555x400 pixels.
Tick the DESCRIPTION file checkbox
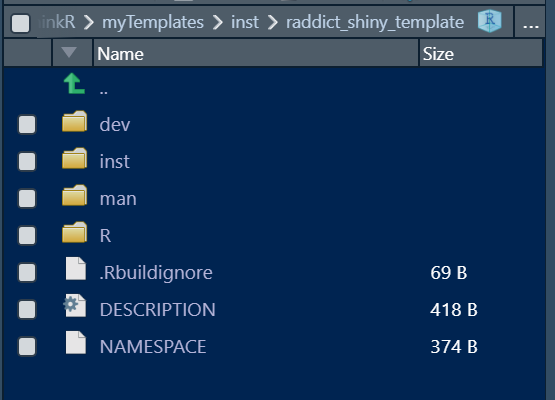pyautogui.click(x=27, y=309)
